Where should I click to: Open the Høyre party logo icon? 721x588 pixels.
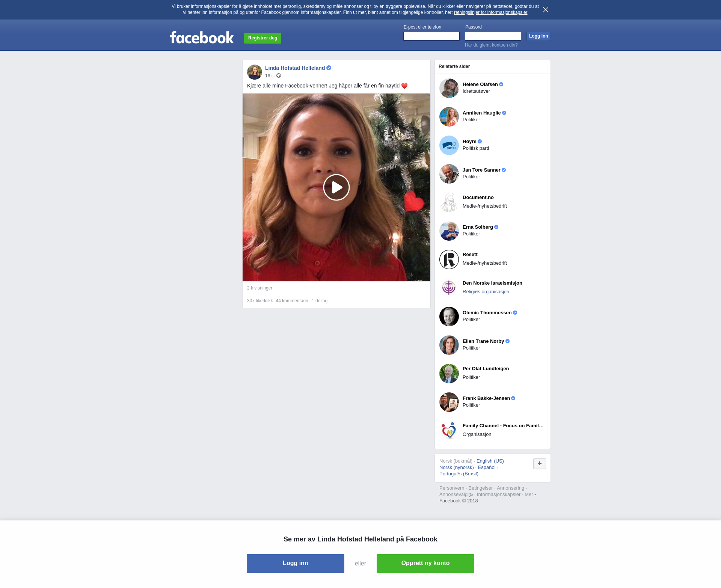449,145
